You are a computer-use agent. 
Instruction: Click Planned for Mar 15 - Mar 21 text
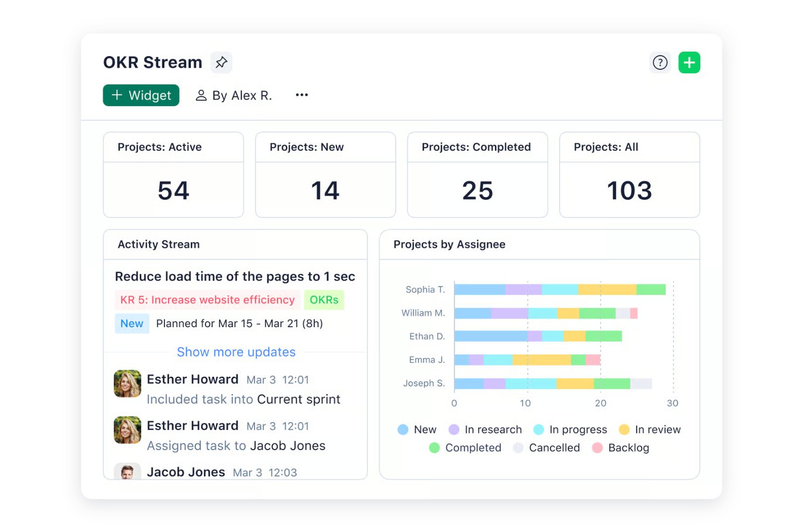pos(239,323)
